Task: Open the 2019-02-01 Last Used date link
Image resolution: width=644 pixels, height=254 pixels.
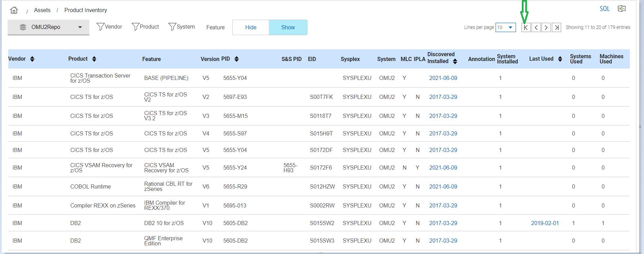Action: pyautogui.click(x=545, y=223)
